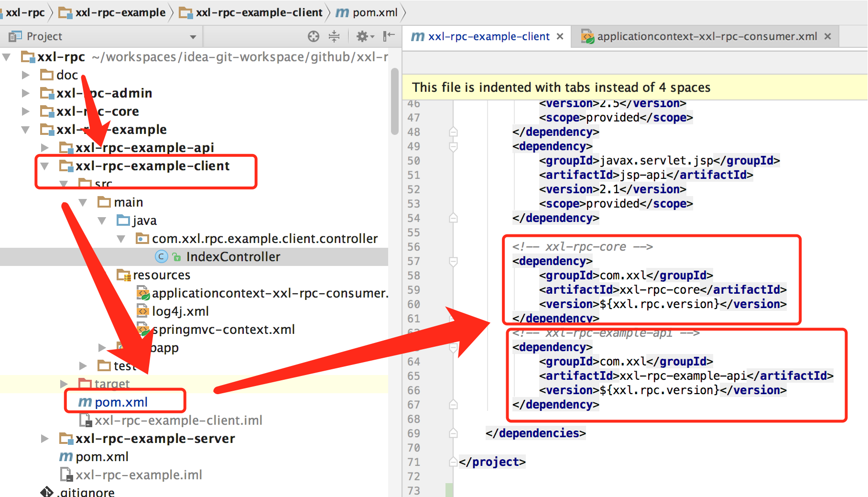Open pom.xml under xxl-rpc-example
This screenshot has width=868, height=497.
[102, 457]
